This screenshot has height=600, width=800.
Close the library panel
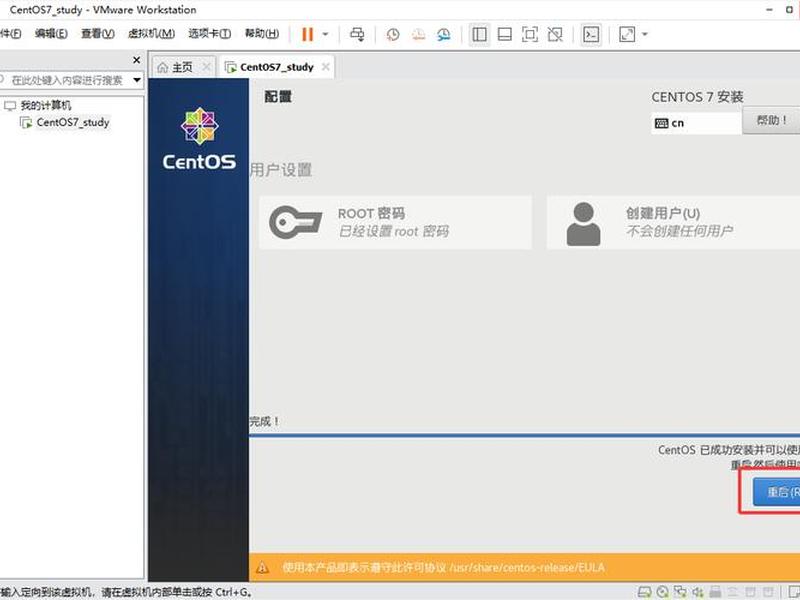[136, 60]
